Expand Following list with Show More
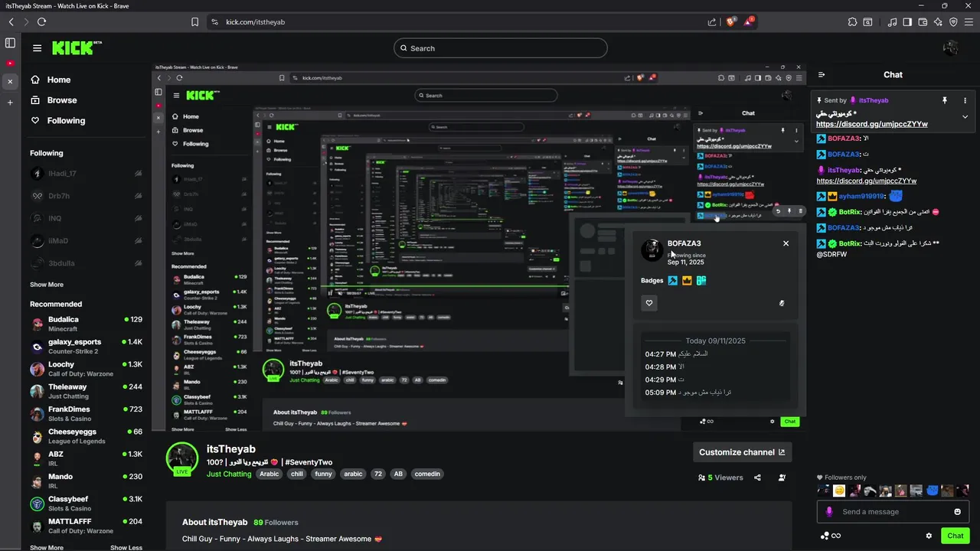 point(47,285)
